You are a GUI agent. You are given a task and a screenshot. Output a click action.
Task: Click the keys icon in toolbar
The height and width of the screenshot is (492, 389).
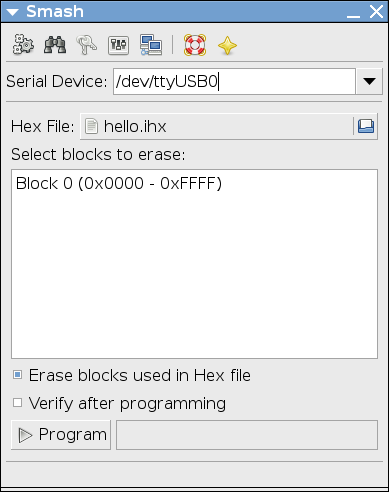click(x=87, y=45)
